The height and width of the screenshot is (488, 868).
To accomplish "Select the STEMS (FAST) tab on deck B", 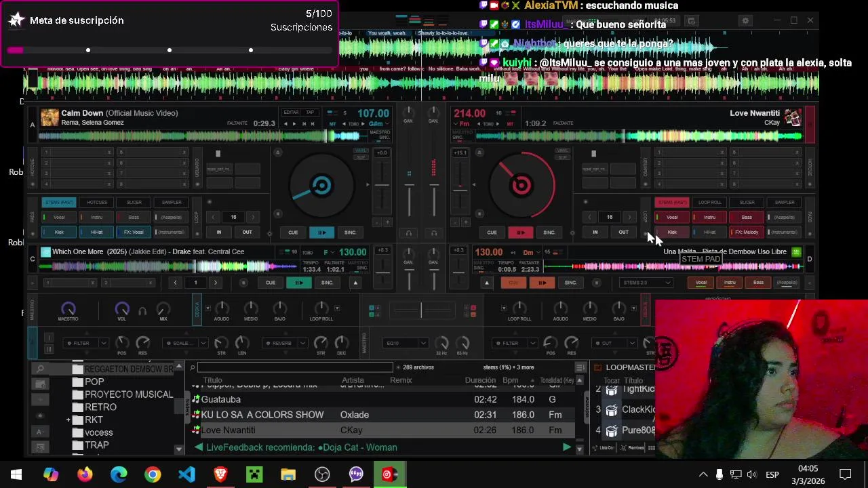I will 672,202.
